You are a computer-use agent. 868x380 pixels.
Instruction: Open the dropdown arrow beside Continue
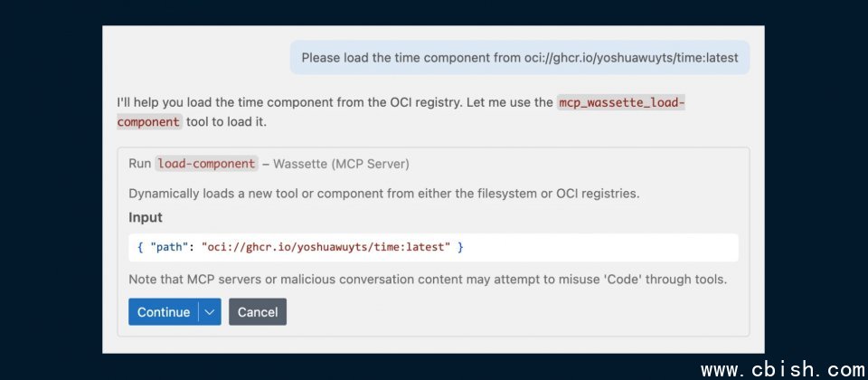[210, 312]
